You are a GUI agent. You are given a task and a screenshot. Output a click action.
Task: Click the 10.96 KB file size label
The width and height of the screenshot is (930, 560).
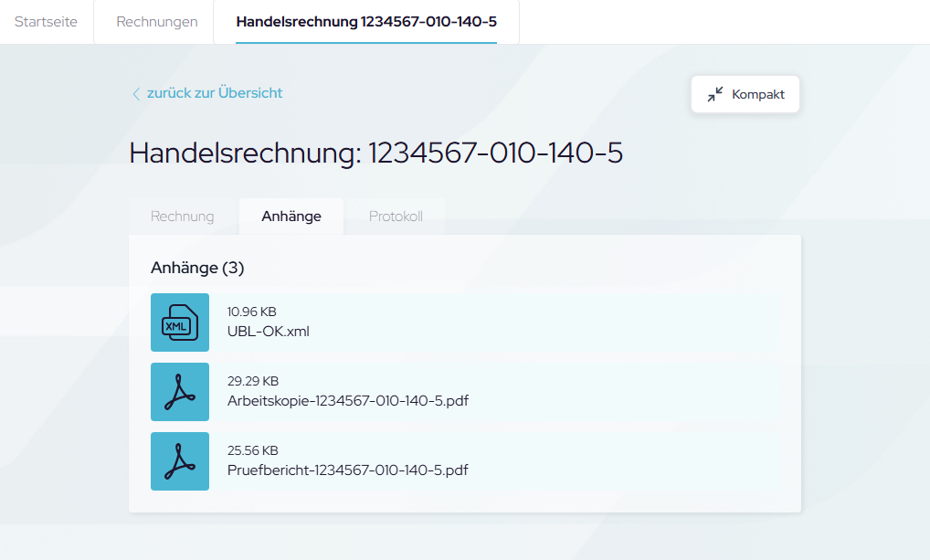tap(251, 312)
